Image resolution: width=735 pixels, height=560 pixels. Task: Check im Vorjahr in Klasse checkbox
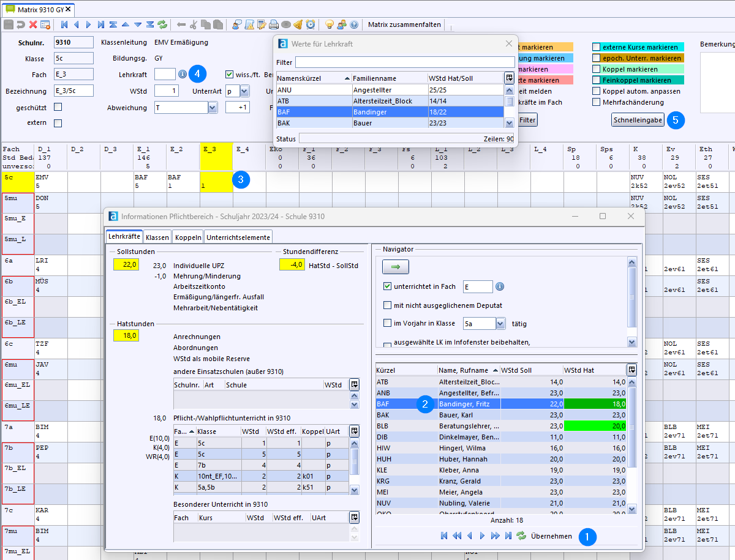tap(387, 323)
